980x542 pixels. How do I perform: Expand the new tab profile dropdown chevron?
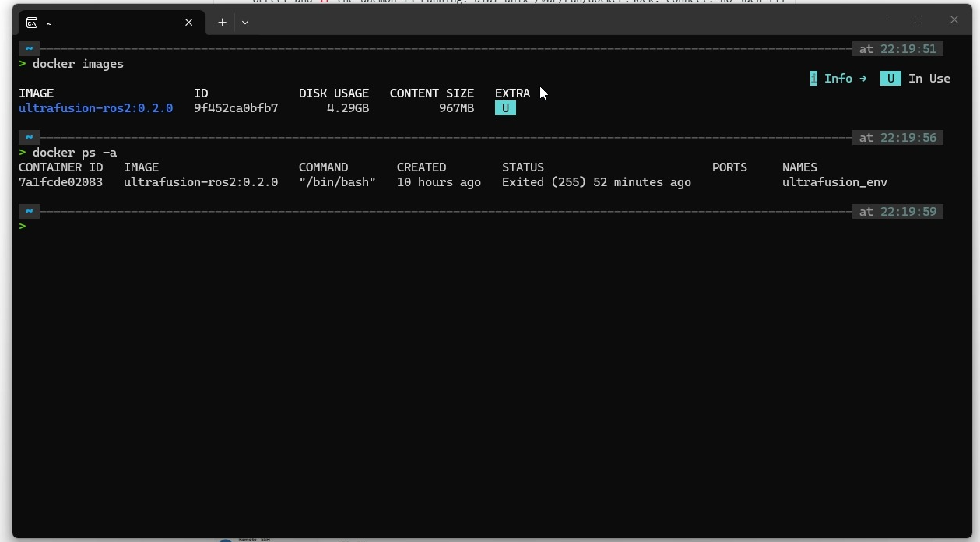245,23
